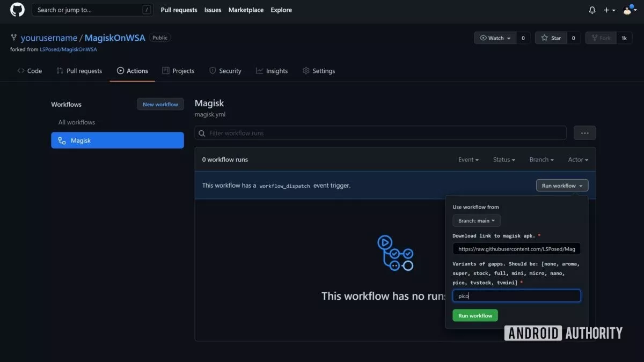Open Branch: main selector
Viewport: 644px width, 362px height.
pyautogui.click(x=477, y=220)
